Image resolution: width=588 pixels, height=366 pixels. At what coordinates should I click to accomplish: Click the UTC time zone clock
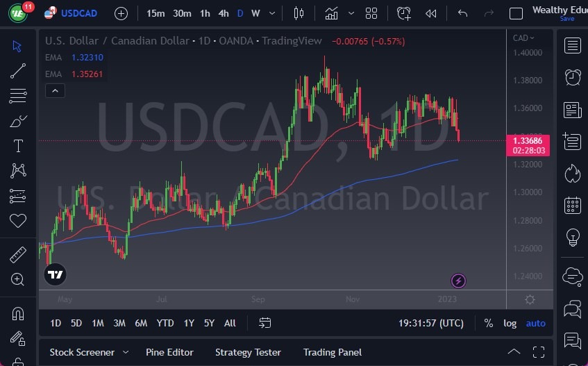(431, 323)
